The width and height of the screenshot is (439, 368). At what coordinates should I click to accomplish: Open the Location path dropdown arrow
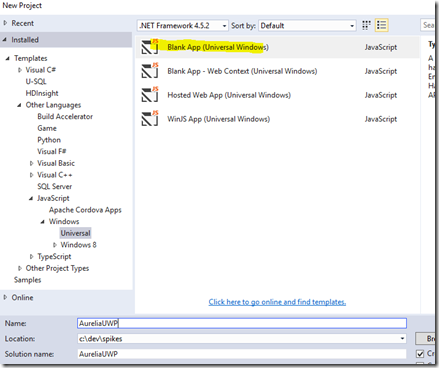[402, 339]
